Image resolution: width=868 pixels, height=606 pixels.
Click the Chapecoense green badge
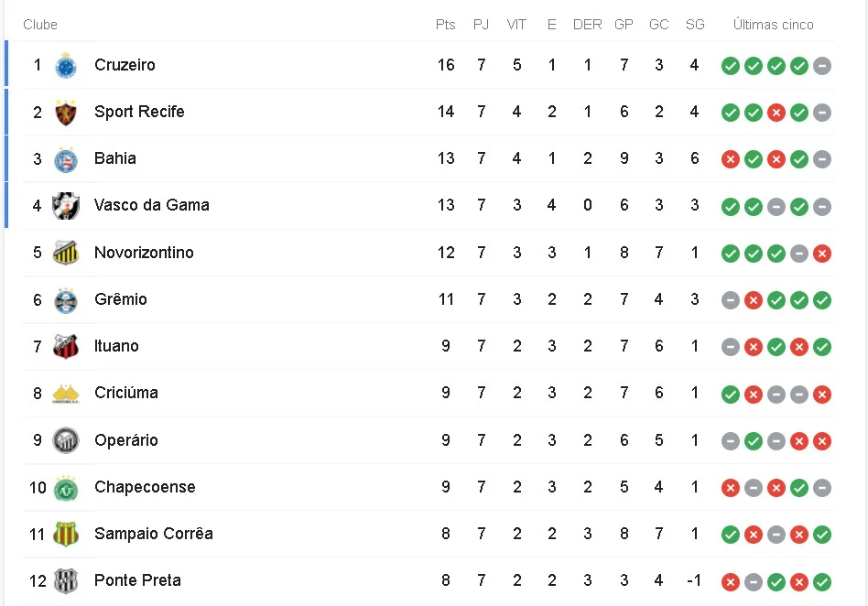click(66, 488)
